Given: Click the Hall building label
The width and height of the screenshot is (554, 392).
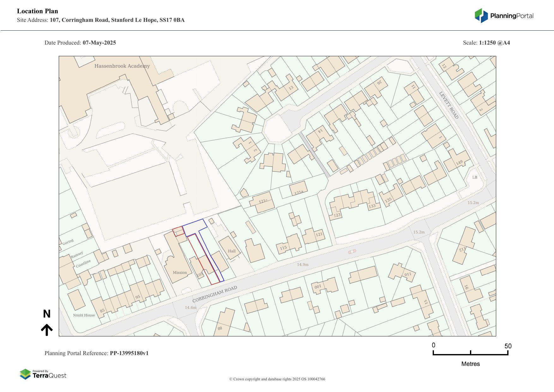Looking at the screenshot, I should pos(232,251).
